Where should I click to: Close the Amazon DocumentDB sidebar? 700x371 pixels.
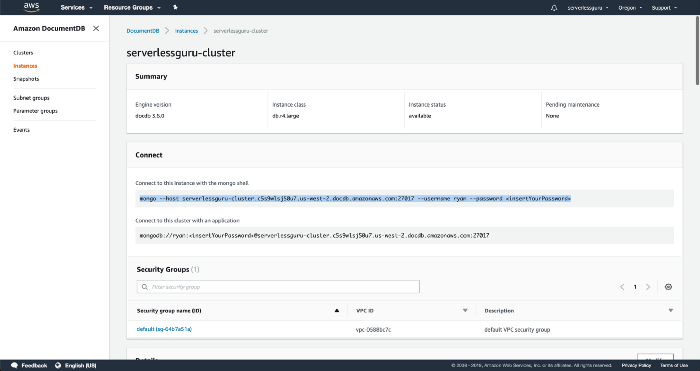pyautogui.click(x=96, y=29)
